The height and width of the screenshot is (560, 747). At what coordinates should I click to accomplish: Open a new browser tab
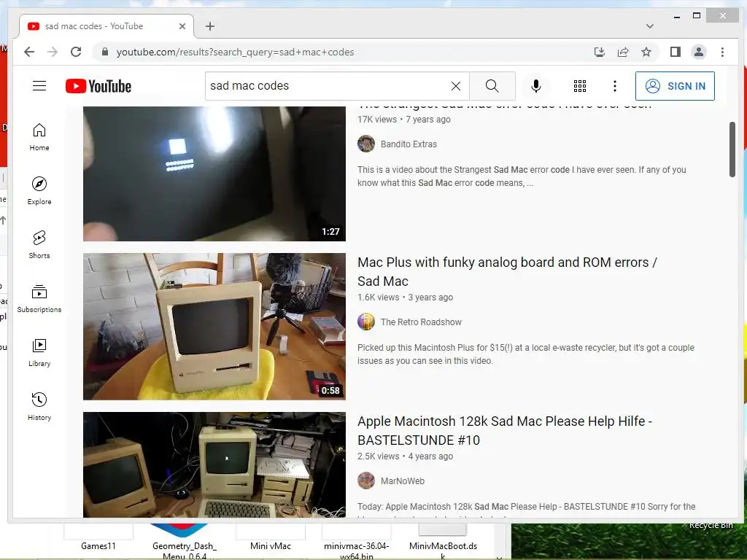click(209, 26)
